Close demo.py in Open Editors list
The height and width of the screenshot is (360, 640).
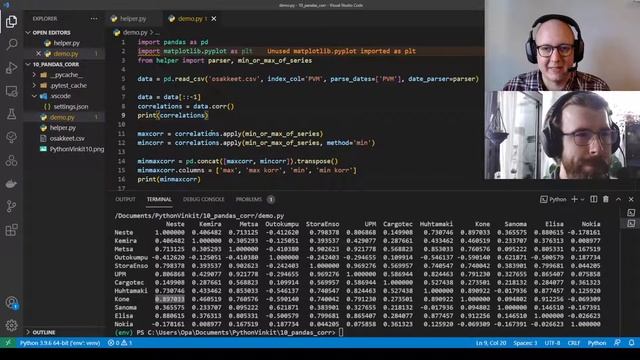point(38,53)
